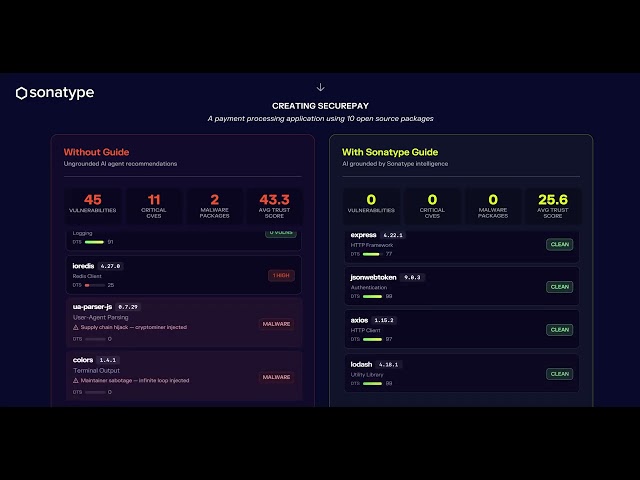Click the CLEAN badge on axios
Image resolution: width=640 pixels, height=480 pixels.
point(560,330)
